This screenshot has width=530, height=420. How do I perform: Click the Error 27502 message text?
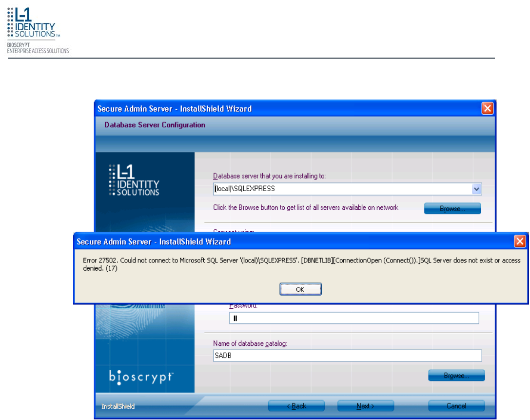tap(301, 264)
